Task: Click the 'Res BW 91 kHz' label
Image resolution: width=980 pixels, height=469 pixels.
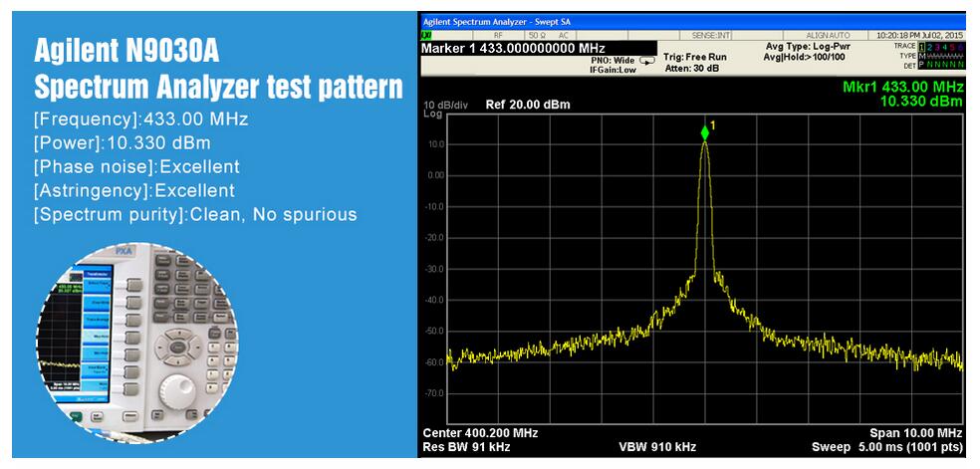Action: click(x=466, y=447)
